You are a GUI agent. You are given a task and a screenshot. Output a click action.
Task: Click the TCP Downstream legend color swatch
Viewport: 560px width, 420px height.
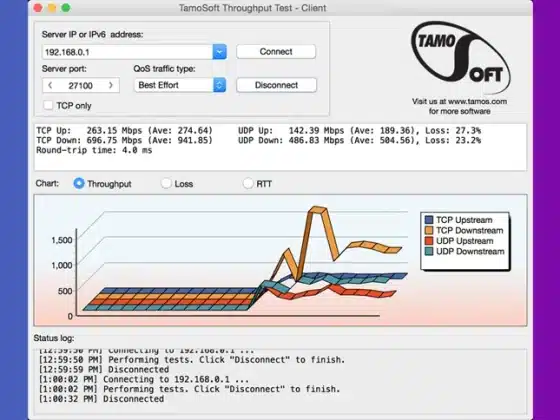[x=429, y=230]
